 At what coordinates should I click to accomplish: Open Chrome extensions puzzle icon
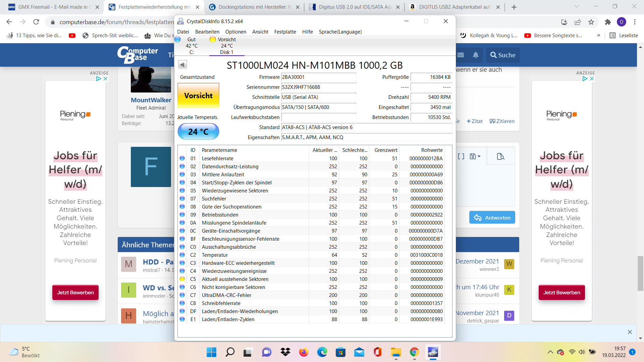coord(608,22)
